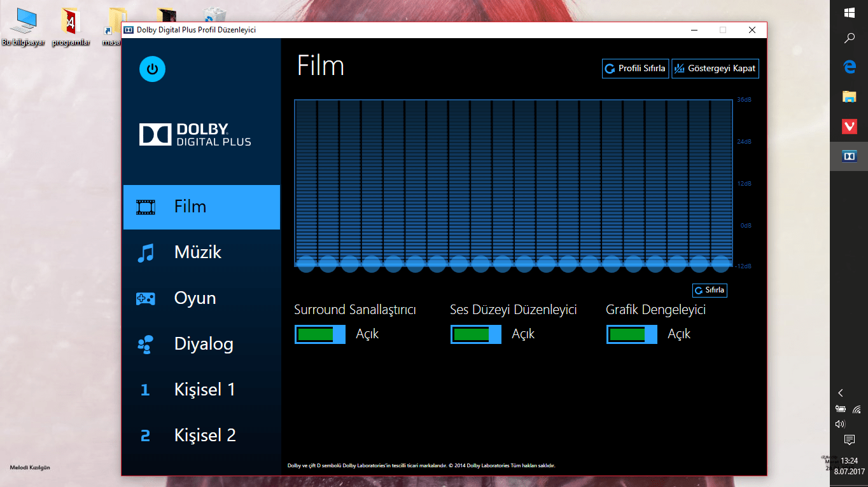Open the Action Center notification icon
The width and height of the screenshot is (868, 487).
[850, 439]
